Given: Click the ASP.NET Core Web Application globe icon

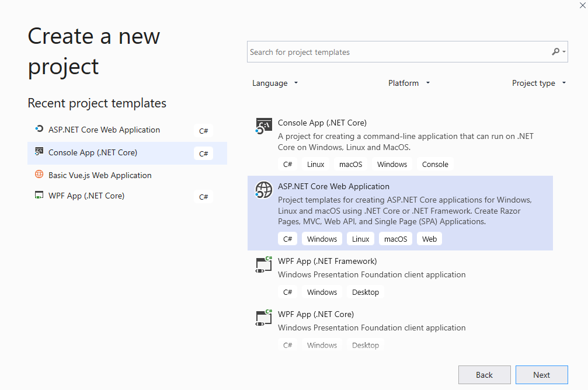Looking at the screenshot, I should [264, 190].
